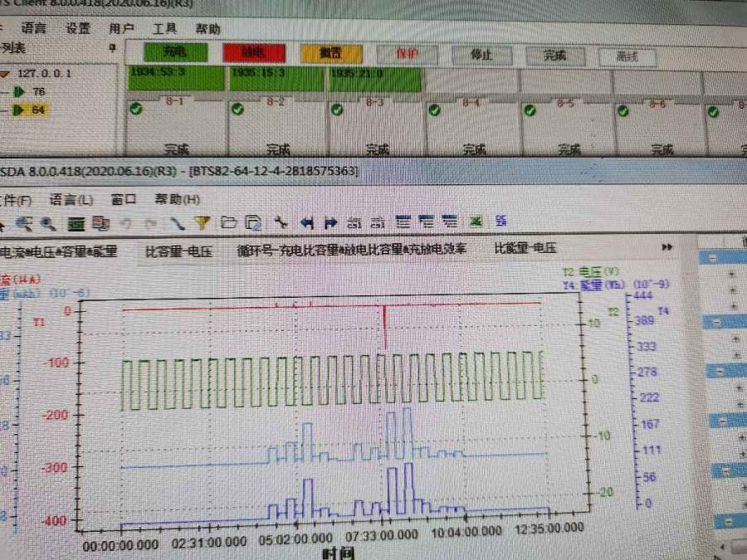Image resolution: width=747 pixels, height=560 pixels.
Task: Click the red 放电 color legend
Action: point(252,52)
